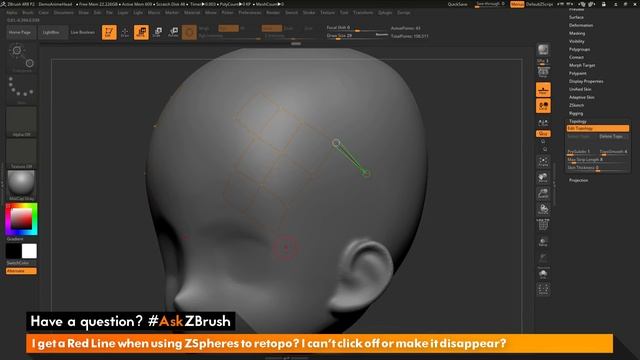Select the Rotate mode icon in top shelf

(x=173, y=32)
